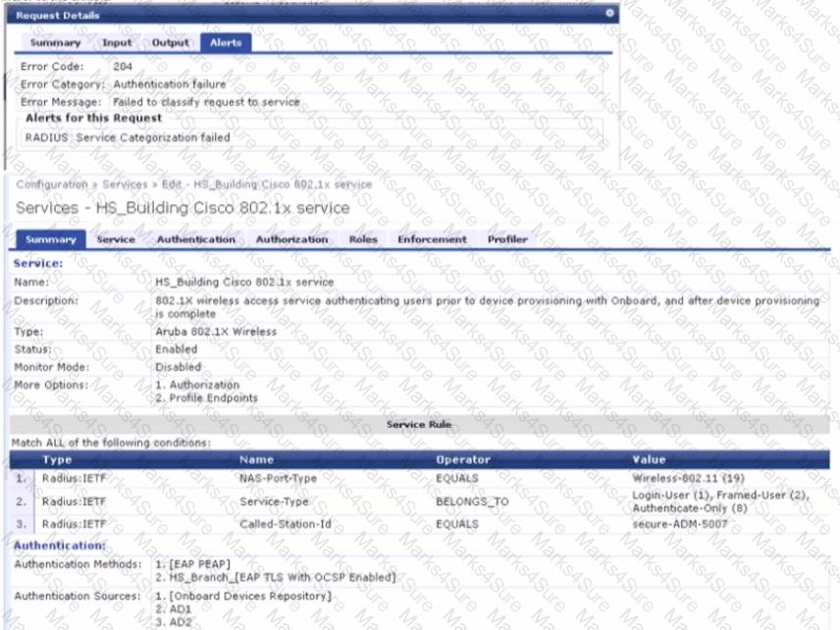The height and width of the screenshot is (630, 840).
Task: Click the 'Authentication:' section heading
Action: (60, 546)
